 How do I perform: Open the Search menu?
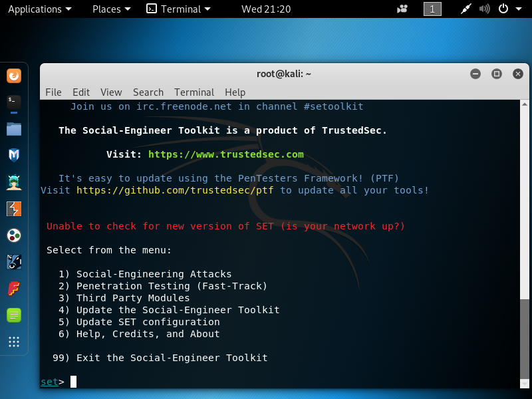click(148, 92)
